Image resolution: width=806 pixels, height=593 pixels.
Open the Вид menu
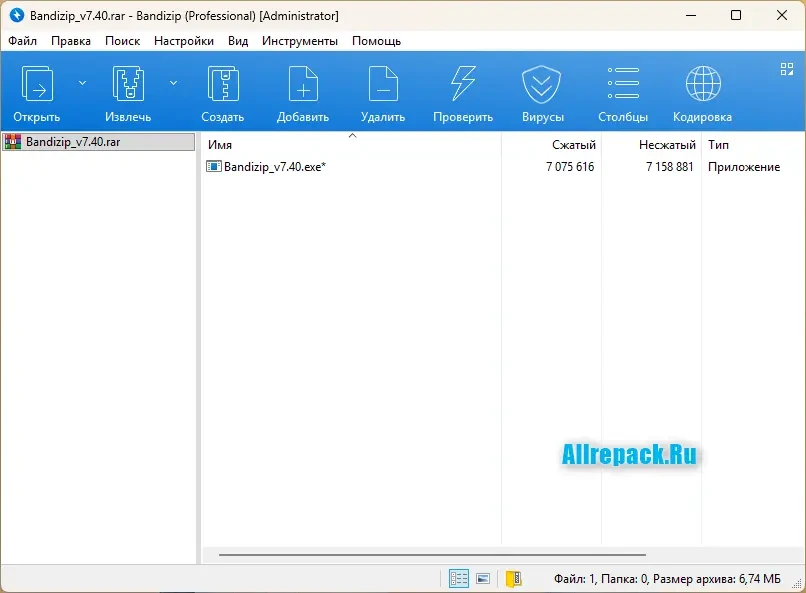click(238, 41)
